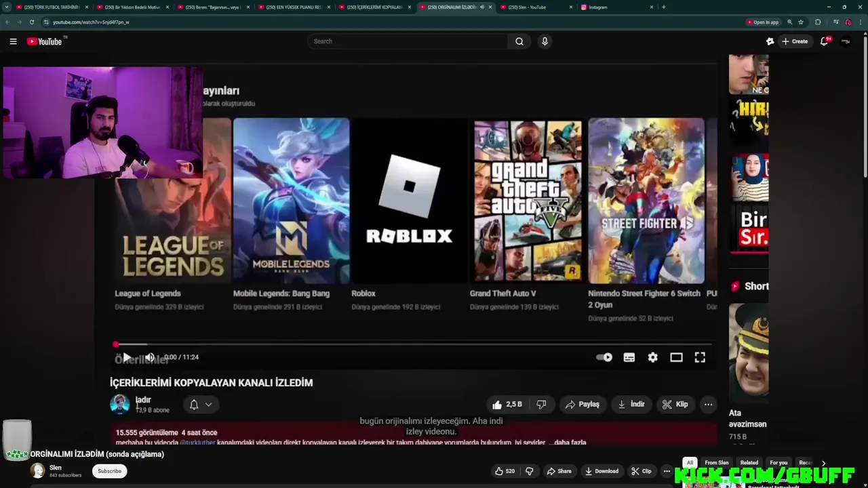Start voice search with microphone icon

tap(545, 41)
